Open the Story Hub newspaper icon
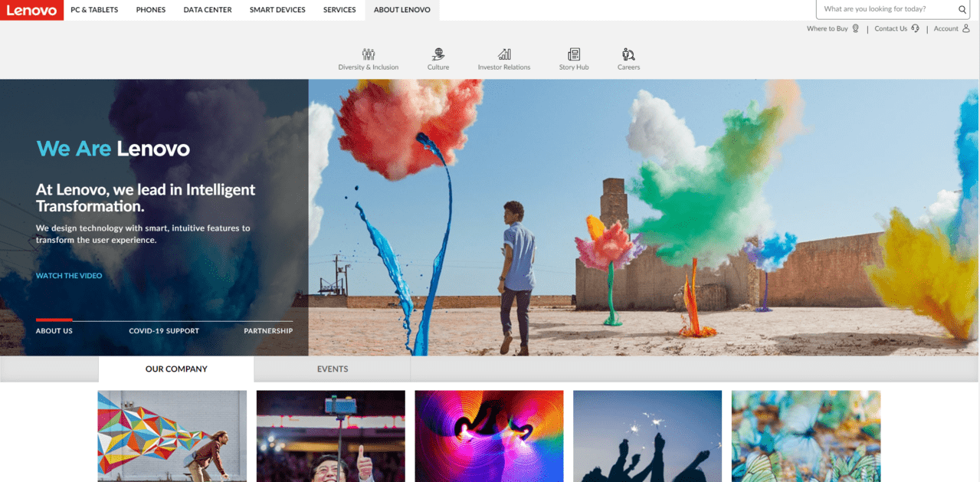 click(574, 54)
